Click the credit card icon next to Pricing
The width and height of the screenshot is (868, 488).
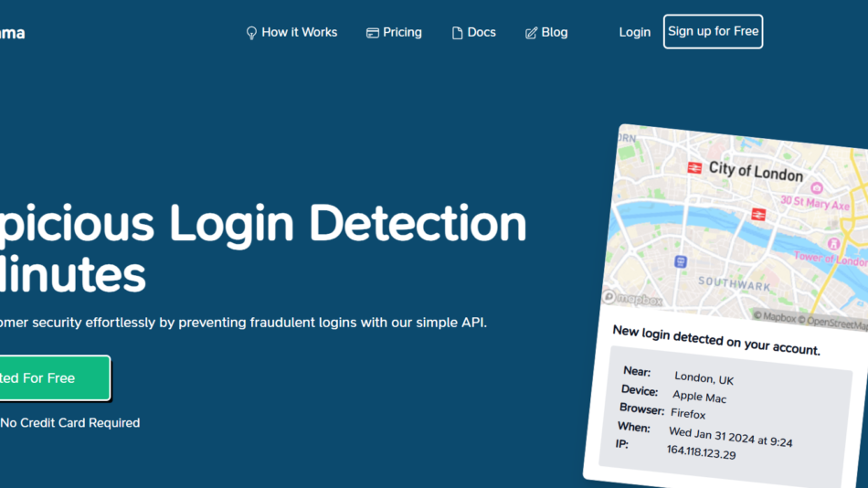pyautogui.click(x=372, y=33)
